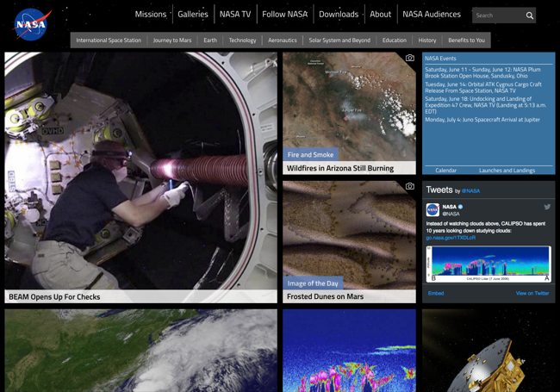Screen dimensions: 560x392
Task: Click the blue lidar data image tile
Action: (x=349, y=351)
